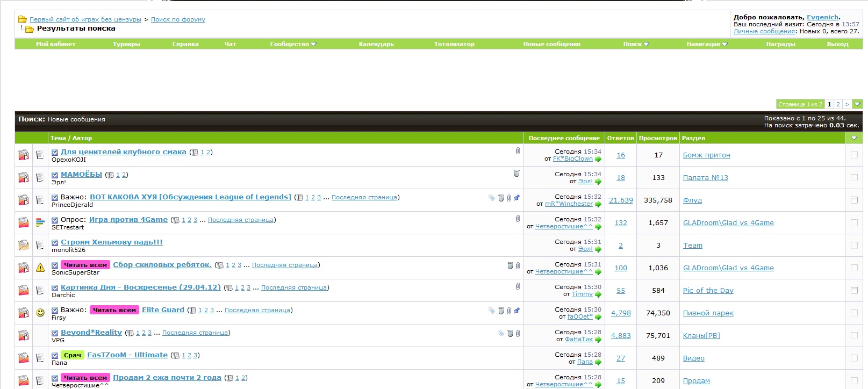
Task: Click the poll icon on Игра против 4Game row
Action: (x=40, y=222)
